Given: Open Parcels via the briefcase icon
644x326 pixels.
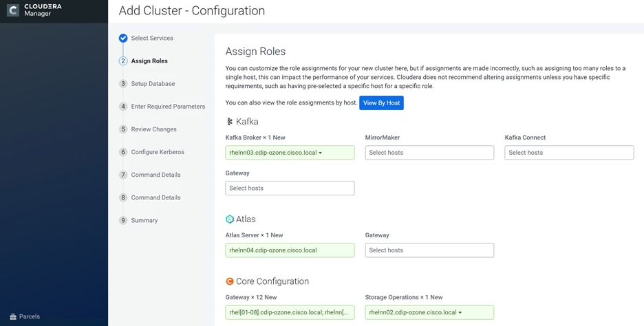Looking at the screenshot, I should tap(13, 316).
